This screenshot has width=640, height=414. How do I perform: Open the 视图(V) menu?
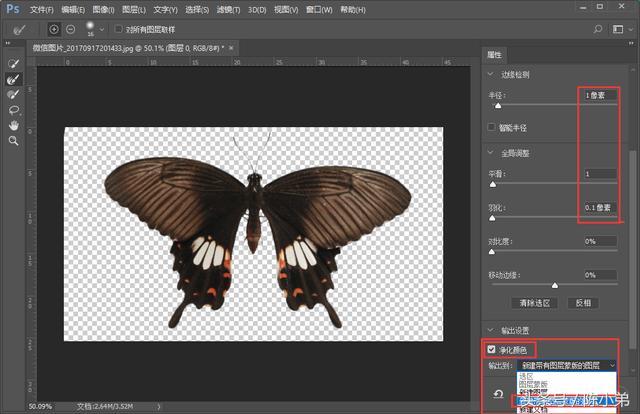[x=286, y=9]
